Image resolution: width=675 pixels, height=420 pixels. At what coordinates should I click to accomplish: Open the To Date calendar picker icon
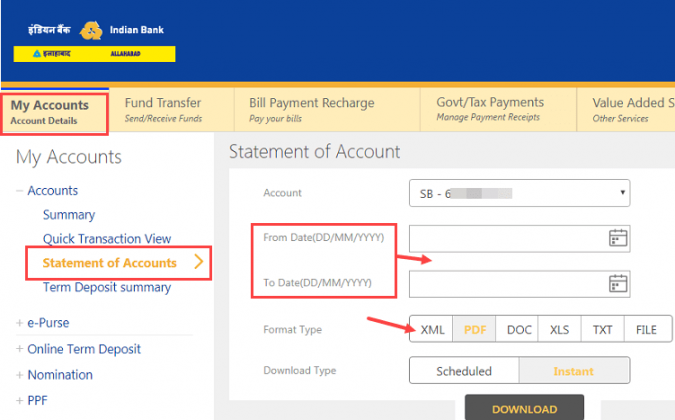click(x=618, y=284)
